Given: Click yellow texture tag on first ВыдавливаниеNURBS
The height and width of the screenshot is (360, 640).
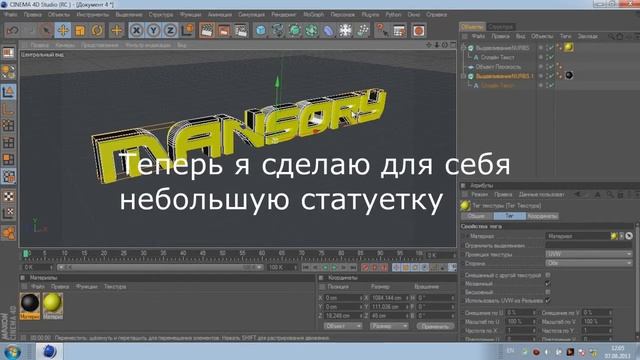Looking at the screenshot, I should click(x=569, y=47).
